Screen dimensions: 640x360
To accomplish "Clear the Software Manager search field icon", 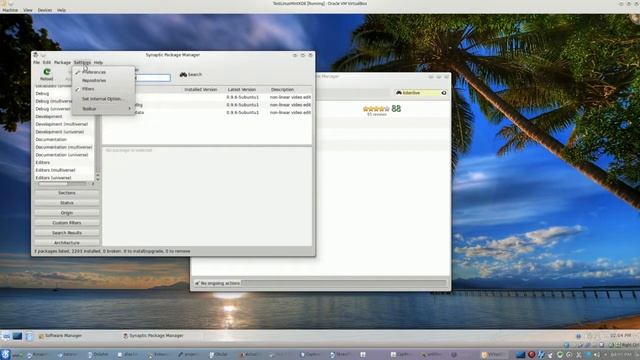I will [x=444, y=93].
